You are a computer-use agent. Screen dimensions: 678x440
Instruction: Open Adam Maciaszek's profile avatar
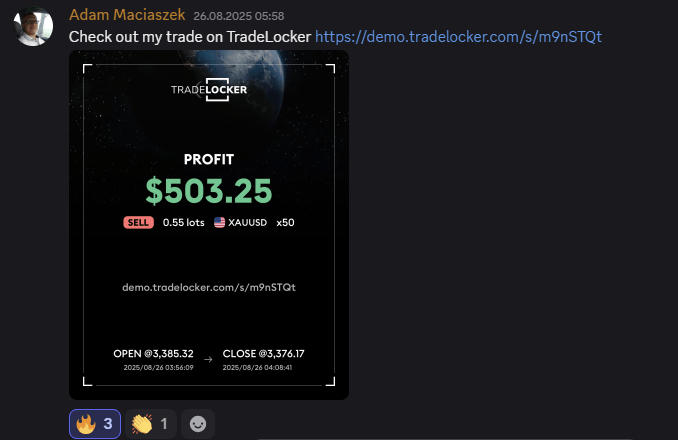pos(33,26)
